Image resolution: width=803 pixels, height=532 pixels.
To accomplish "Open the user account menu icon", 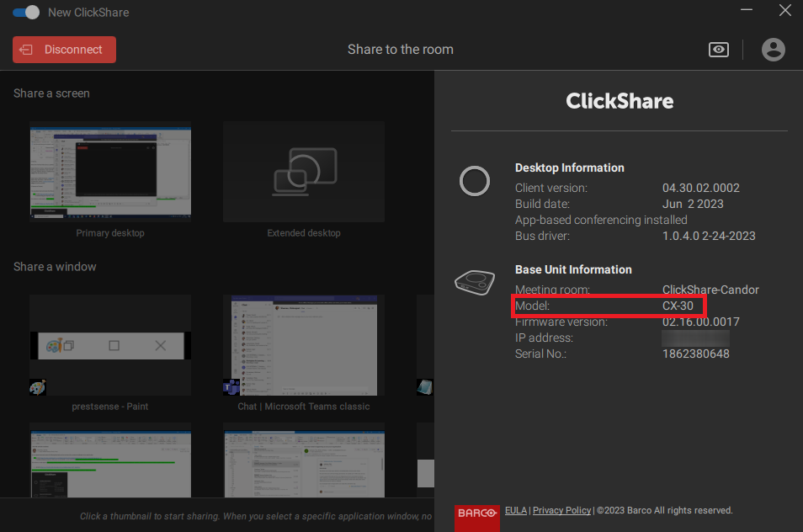I will (x=773, y=50).
